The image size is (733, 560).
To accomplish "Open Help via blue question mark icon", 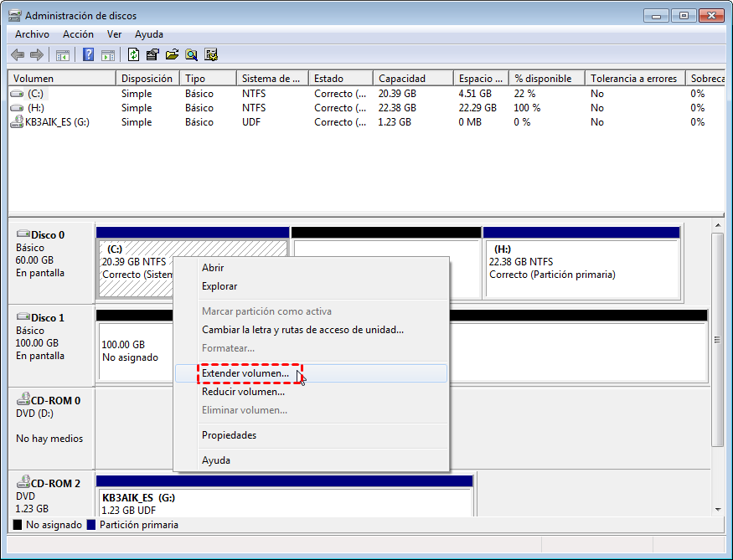I will click(88, 55).
